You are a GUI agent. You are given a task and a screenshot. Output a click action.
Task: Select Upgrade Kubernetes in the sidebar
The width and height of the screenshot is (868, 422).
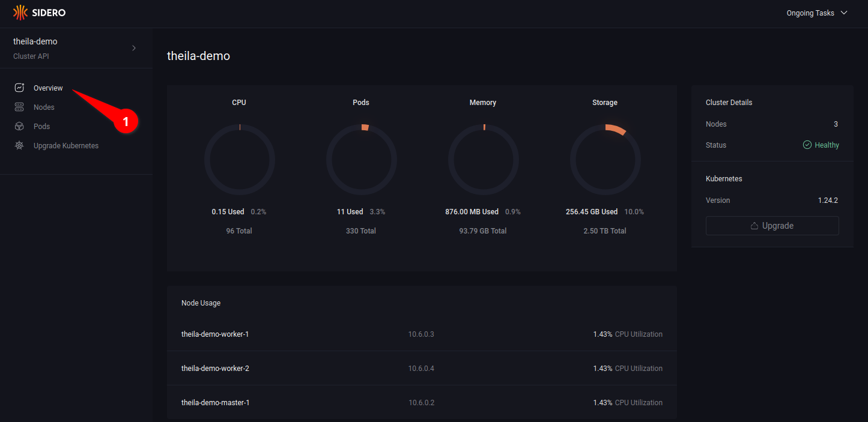coord(66,145)
